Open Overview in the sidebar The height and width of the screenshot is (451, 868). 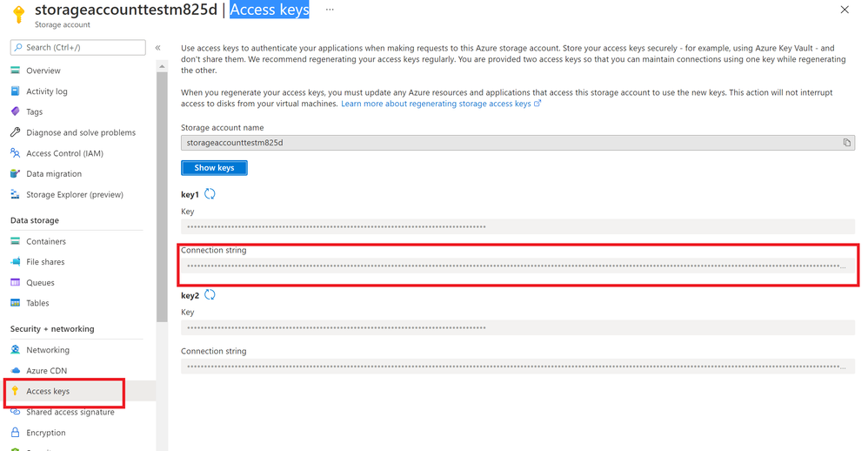pos(43,71)
